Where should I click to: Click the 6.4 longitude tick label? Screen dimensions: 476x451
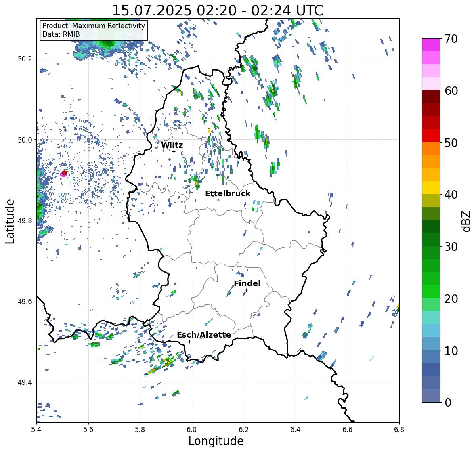[x=296, y=430]
